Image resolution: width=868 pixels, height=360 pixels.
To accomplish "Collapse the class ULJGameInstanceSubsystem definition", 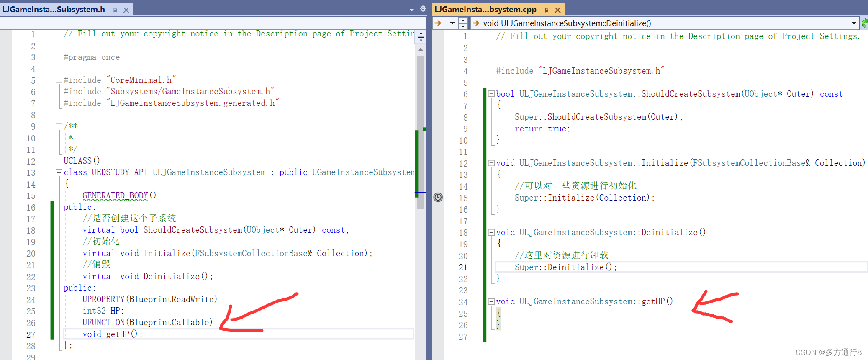I will click(59, 172).
